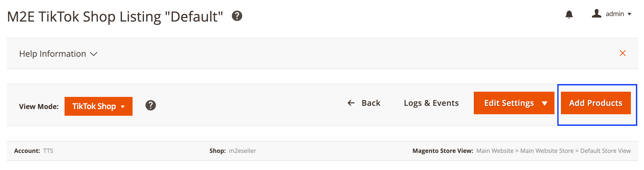The image size is (644, 170).
Task: Click the help icon next to View Mode
Action: tap(151, 105)
